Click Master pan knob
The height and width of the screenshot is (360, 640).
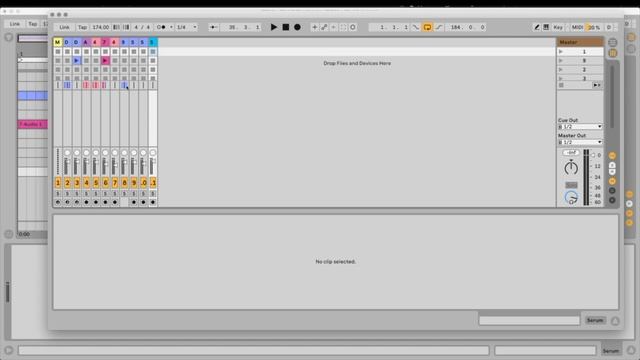[571, 167]
